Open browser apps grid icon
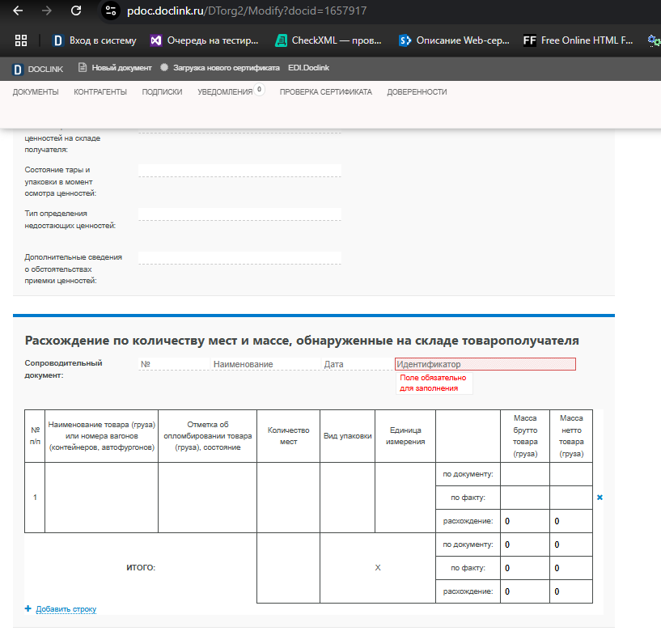The width and height of the screenshot is (661, 644). (x=21, y=40)
